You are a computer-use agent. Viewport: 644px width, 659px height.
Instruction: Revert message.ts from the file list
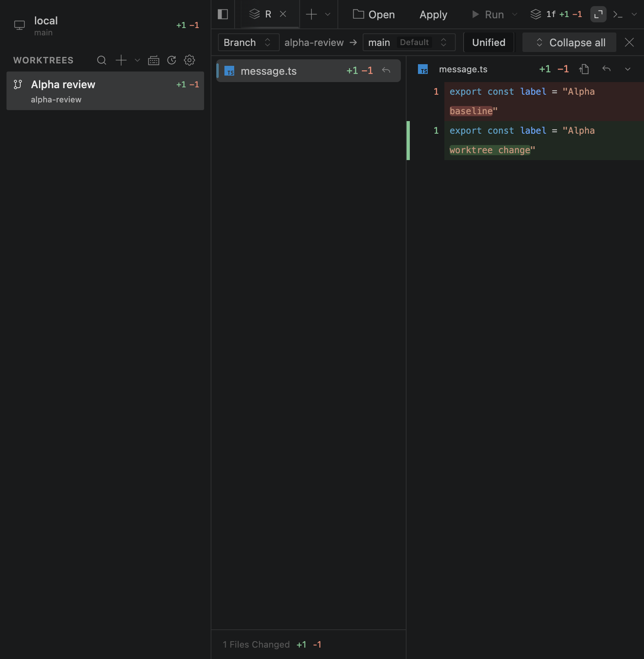pyautogui.click(x=386, y=71)
